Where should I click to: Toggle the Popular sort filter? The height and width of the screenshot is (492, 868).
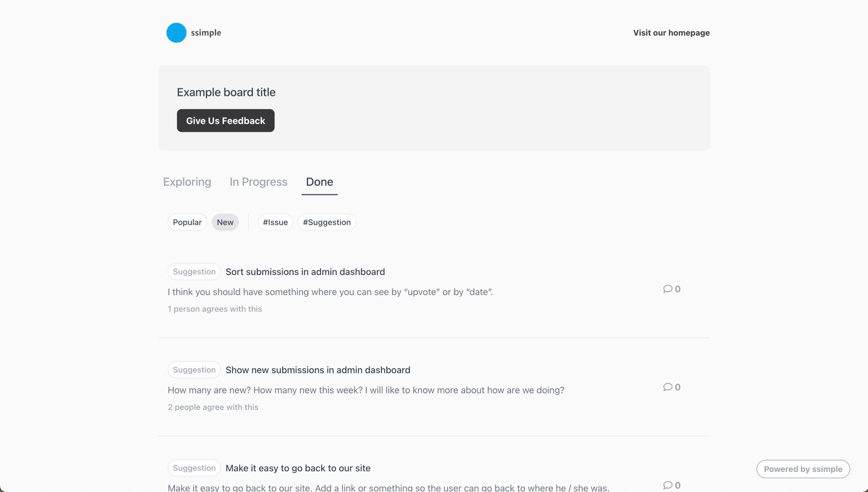[x=187, y=222]
